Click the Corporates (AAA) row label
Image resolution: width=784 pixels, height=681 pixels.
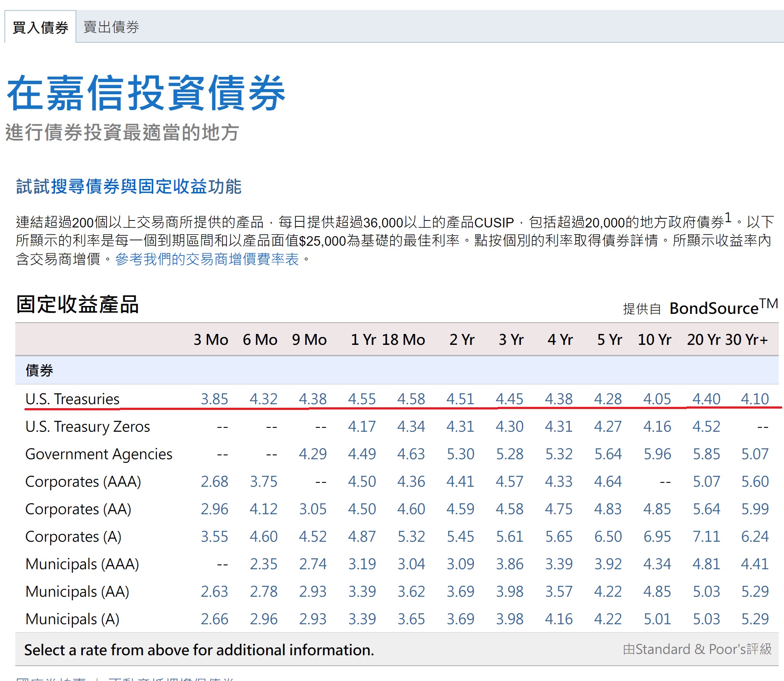coord(83,482)
